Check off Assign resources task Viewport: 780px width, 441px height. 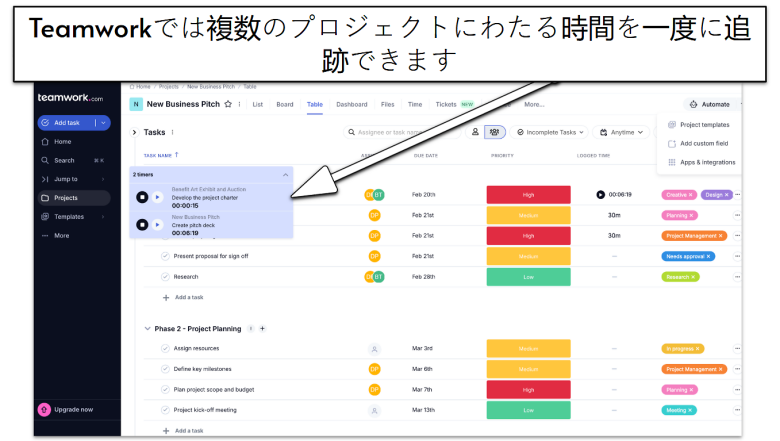(x=165, y=348)
